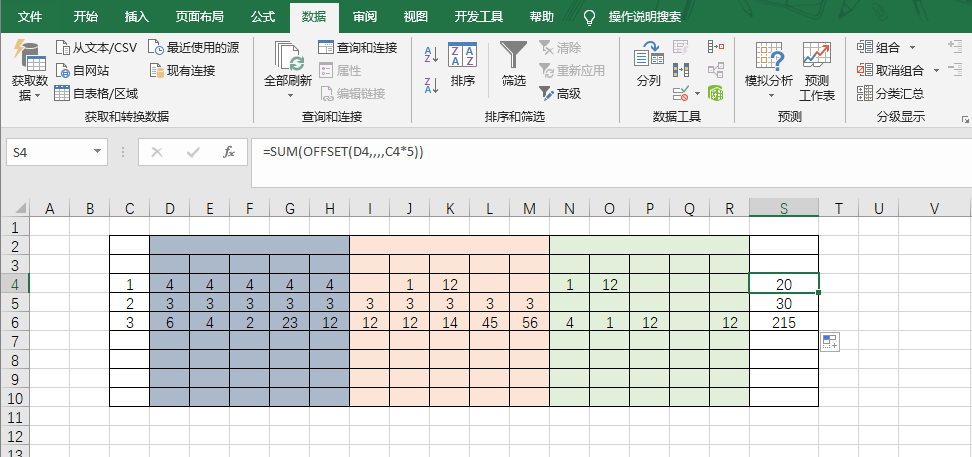Open the File (文件) tab

click(x=30, y=17)
